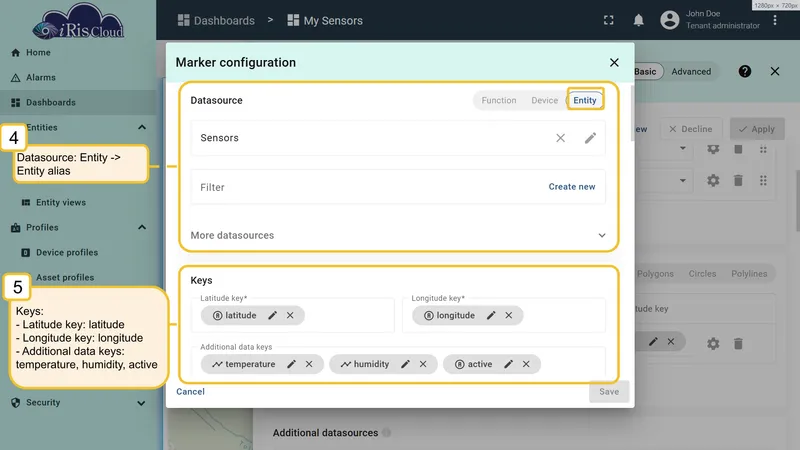Switch to Advanced mode
This screenshot has width=800, height=450.
[691, 72]
